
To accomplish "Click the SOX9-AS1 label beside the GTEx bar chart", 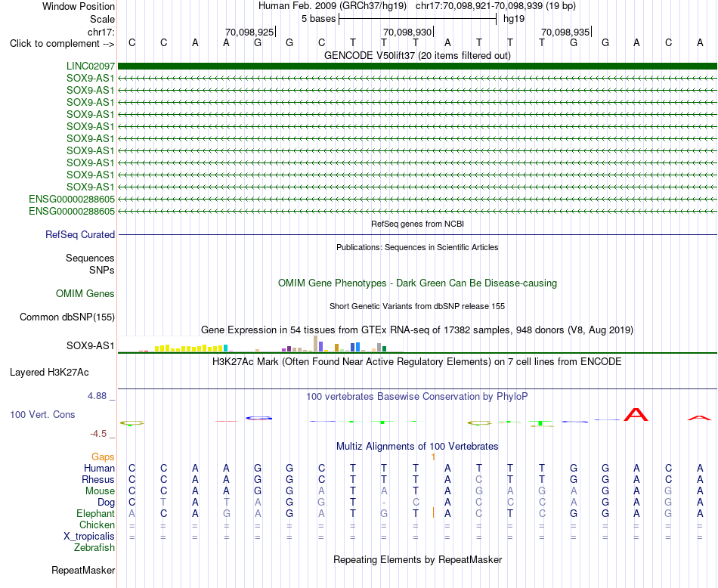I will [x=90, y=345].
